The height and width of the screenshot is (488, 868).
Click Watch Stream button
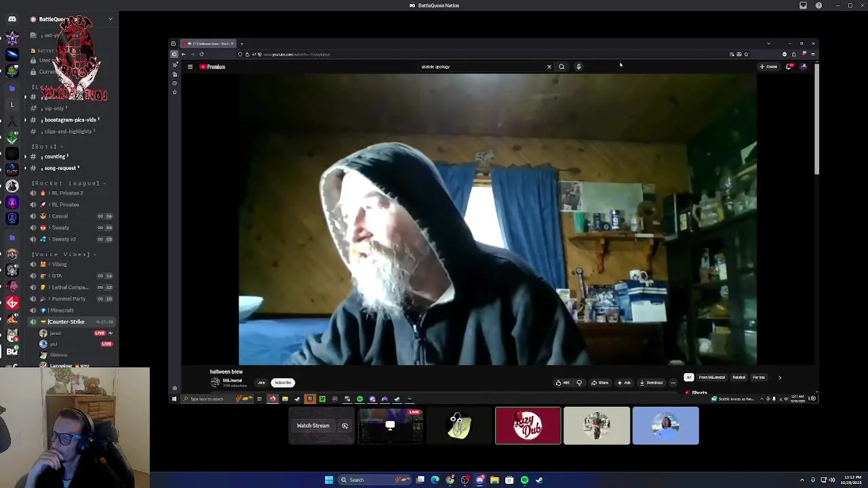tap(313, 426)
